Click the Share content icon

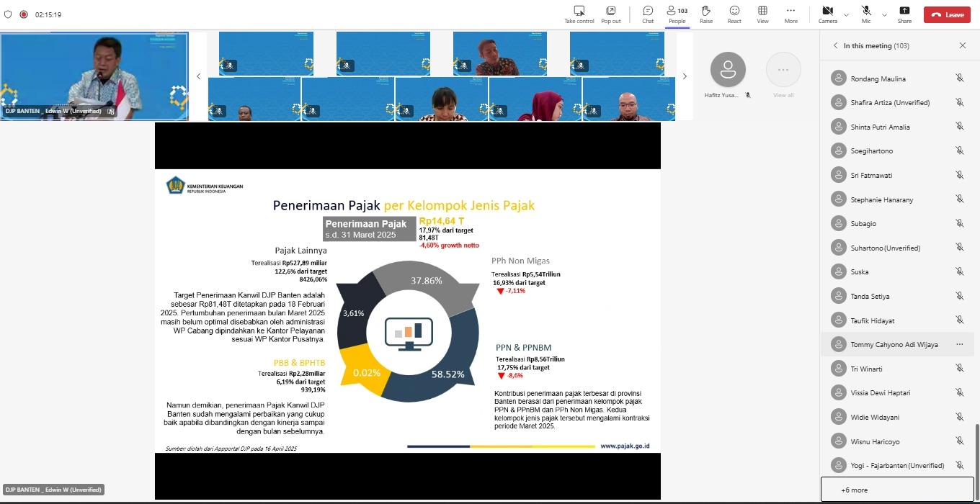click(904, 11)
